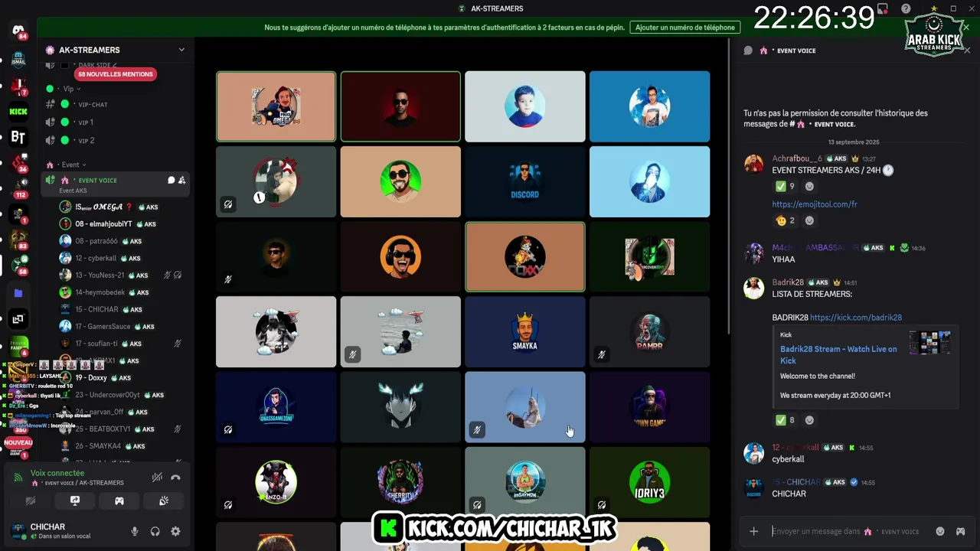Click the Voix connectée status text
The width and height of the screenshot is (980, 551).
click(x=57, y=473)
